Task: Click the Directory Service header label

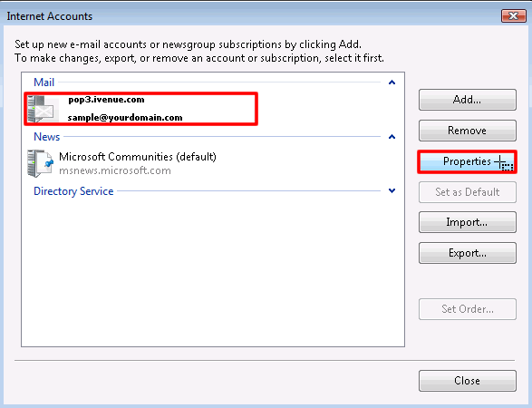Action: [x=73, y=191]
